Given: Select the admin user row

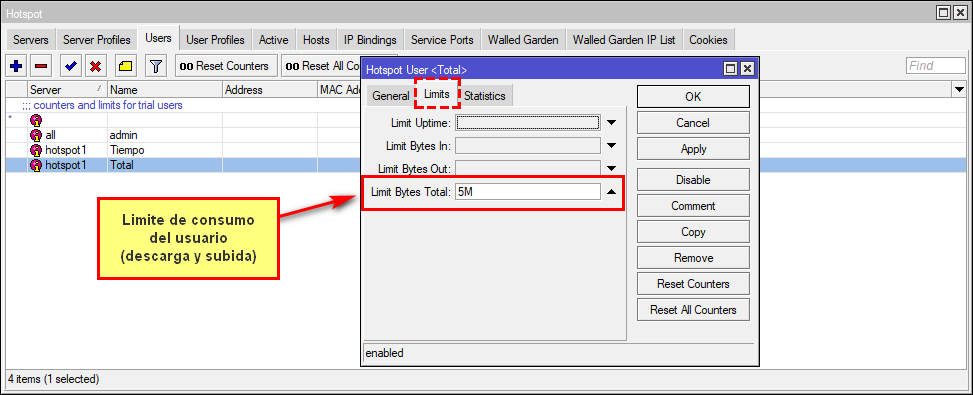Looking at the screenshot, I should [x=183, y=135].
